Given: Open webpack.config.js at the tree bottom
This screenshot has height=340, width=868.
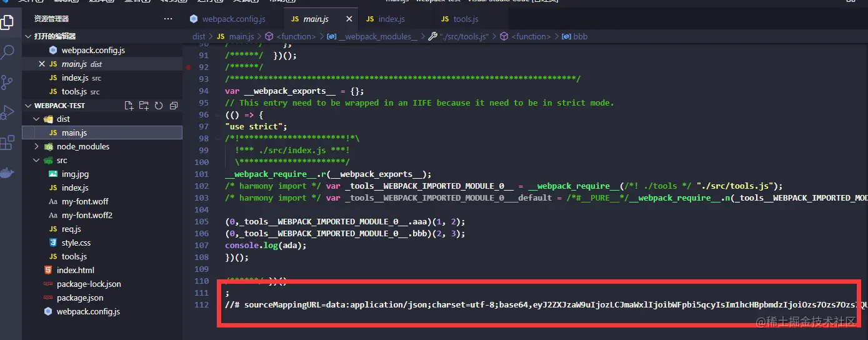Looking at the screenshot, I should (102, 311).
